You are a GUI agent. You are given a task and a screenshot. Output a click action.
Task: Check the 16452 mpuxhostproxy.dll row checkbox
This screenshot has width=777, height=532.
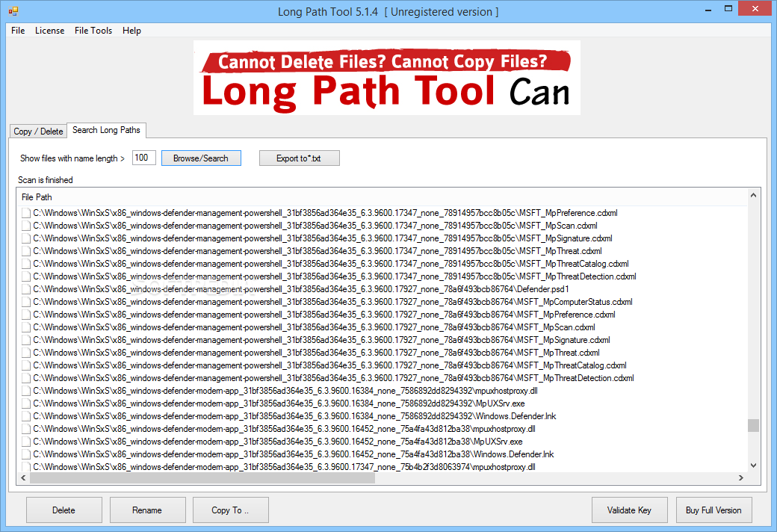click(x=26, y=430)
